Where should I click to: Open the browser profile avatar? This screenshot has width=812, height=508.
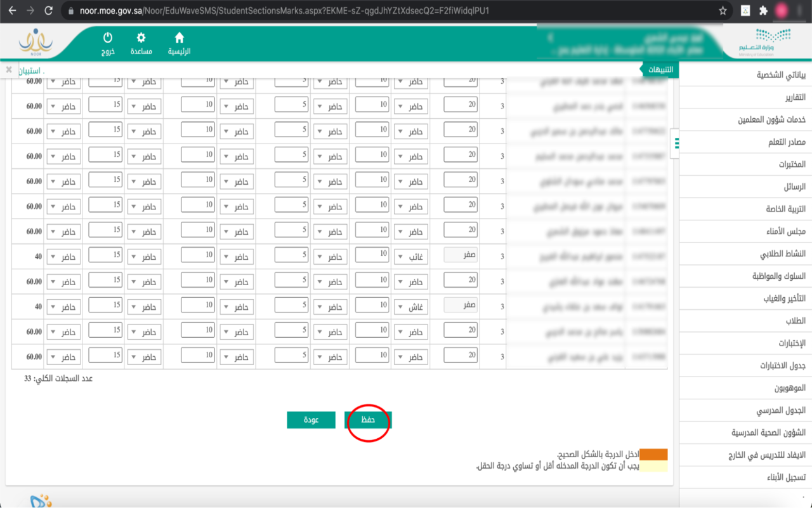point(782,11)
